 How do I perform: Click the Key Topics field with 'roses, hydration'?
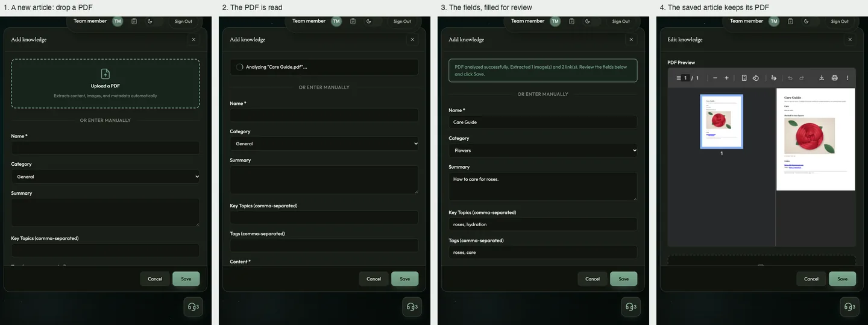point(543,224)
